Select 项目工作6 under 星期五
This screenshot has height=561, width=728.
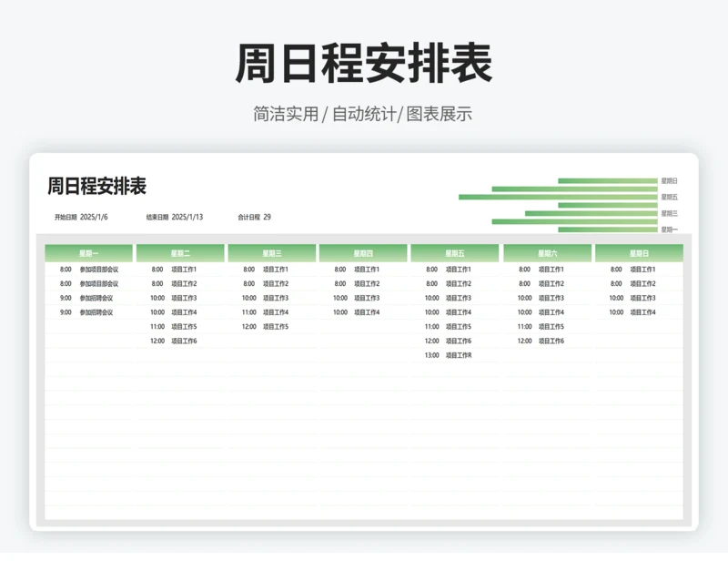point(459,342)
